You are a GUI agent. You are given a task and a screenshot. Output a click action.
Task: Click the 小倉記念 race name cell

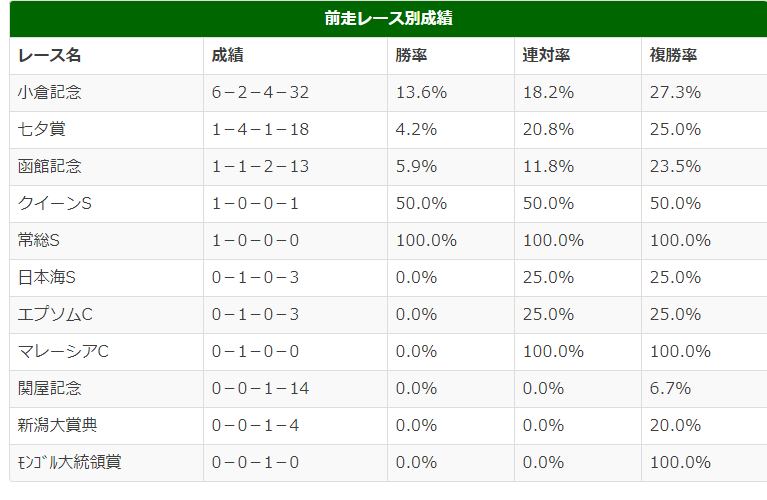click(x=107, y=92)
